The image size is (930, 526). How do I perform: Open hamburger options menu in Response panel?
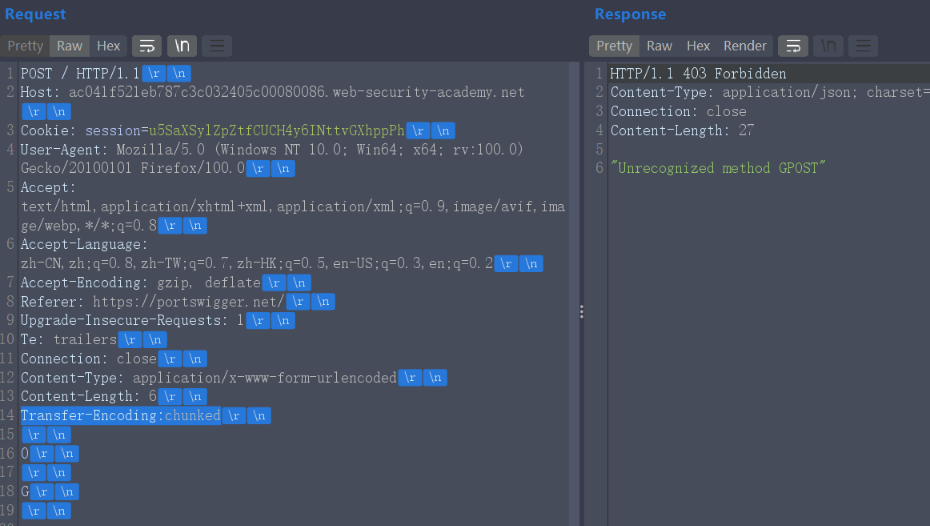click(863, 46)
